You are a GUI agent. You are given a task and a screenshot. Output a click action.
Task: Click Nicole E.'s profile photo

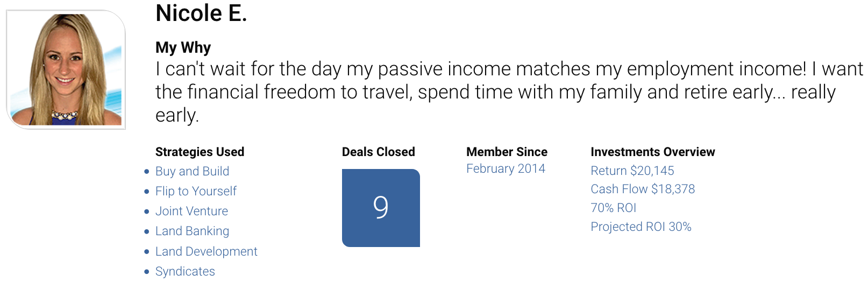(66, 69)
